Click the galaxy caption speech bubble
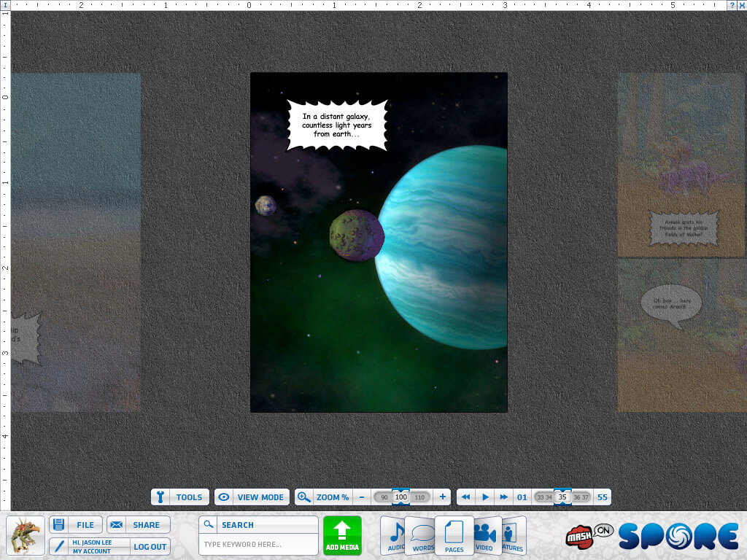Screen dimensions: 747x560 (337, 125)
